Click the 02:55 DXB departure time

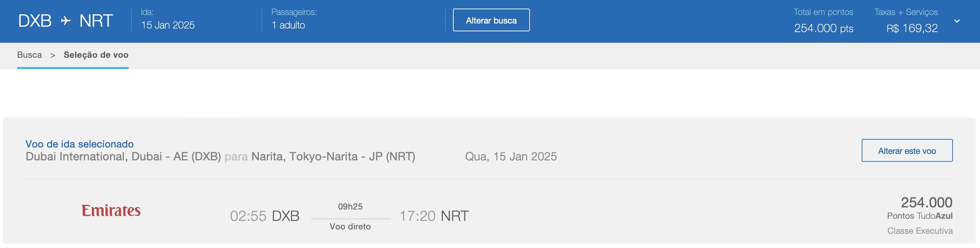(x=265, y=216)
